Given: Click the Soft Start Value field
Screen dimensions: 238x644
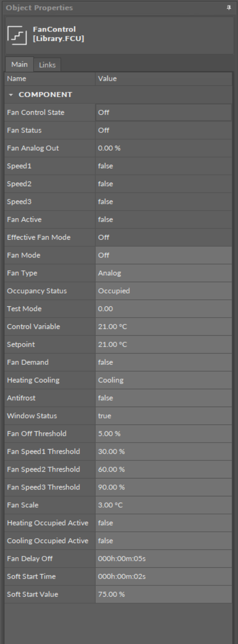Looking at the screenshot, I should click(x=164, y=594).
